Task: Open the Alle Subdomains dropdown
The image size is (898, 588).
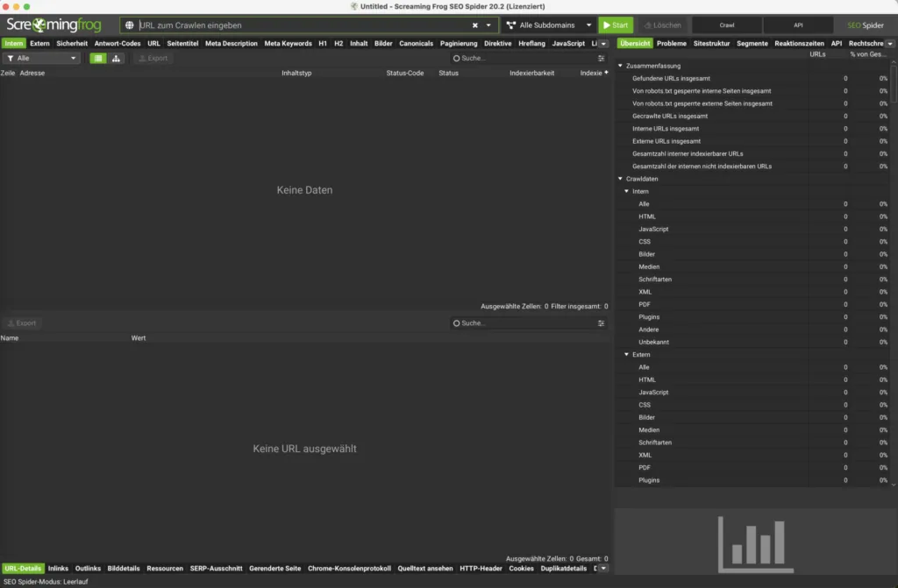Action: click(x=549, y=25)
